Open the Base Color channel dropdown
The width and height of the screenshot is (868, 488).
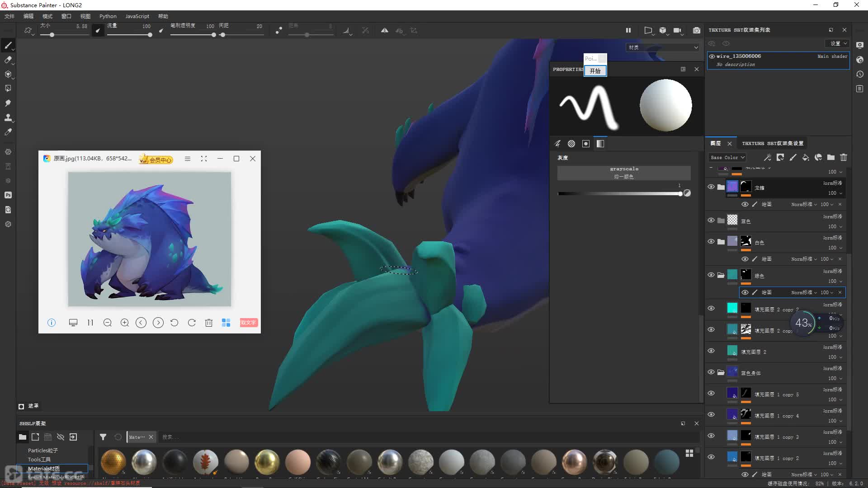[x=727, y=157]
